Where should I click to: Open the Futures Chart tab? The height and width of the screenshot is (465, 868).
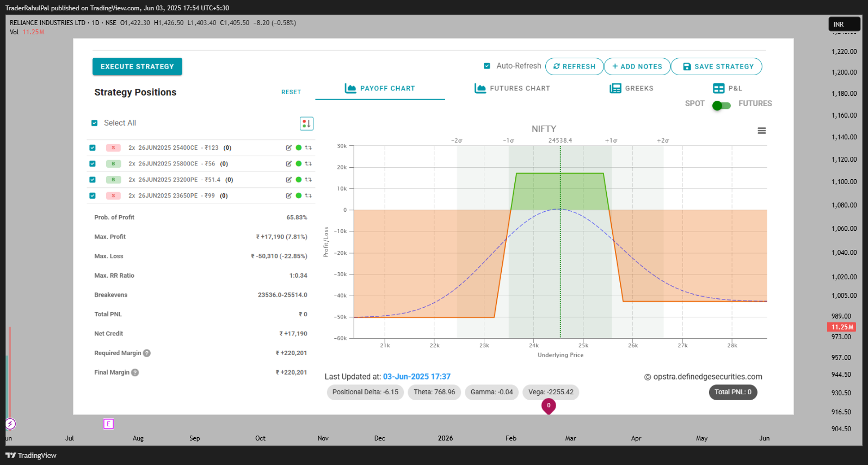pos(512,89)
